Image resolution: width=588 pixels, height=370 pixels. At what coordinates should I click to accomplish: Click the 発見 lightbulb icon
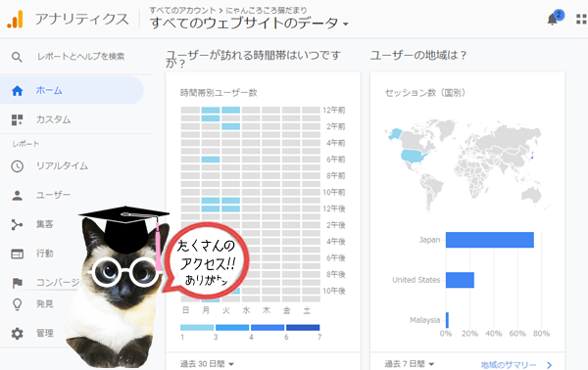point(18,304)
